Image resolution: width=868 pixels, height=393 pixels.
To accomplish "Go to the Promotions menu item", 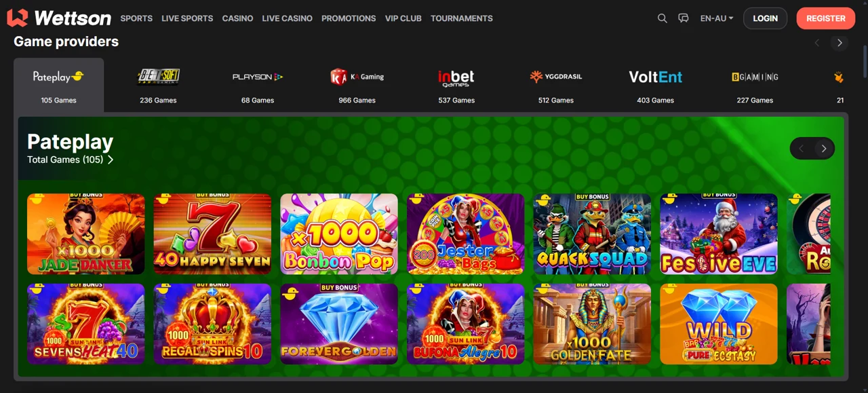I will click(349, 18).
